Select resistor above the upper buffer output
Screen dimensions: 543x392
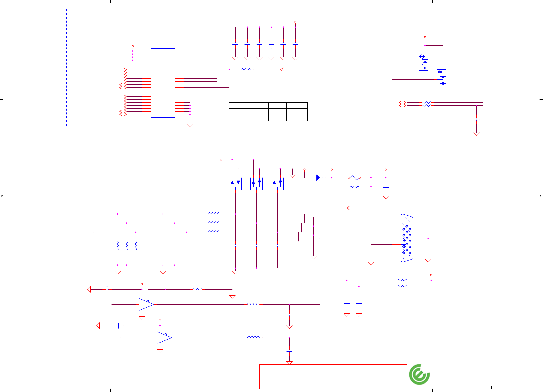[197, 289]
